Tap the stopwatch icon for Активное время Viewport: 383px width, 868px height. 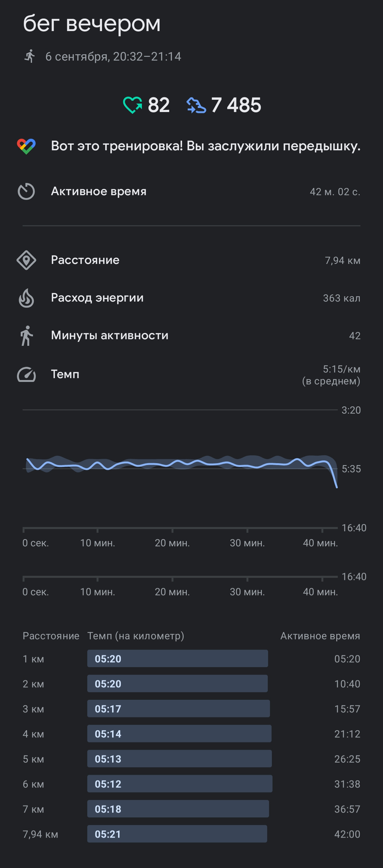coord(26,191)
